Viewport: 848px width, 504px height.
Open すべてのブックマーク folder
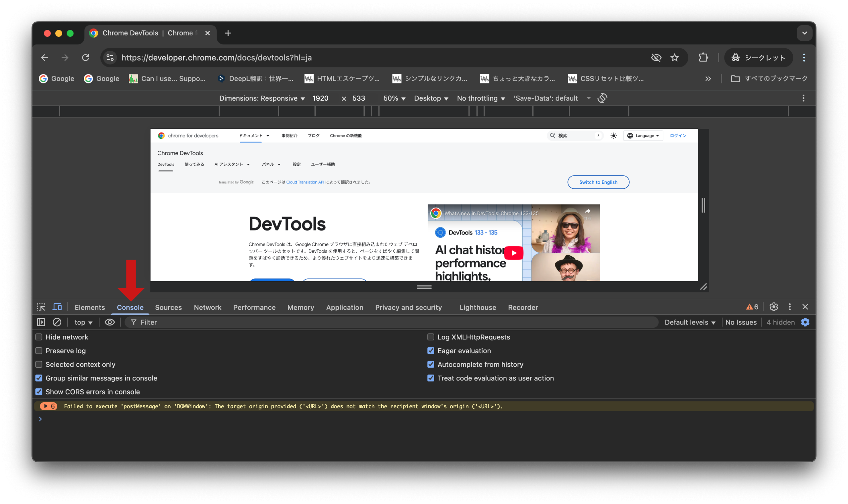pos(769,78)
